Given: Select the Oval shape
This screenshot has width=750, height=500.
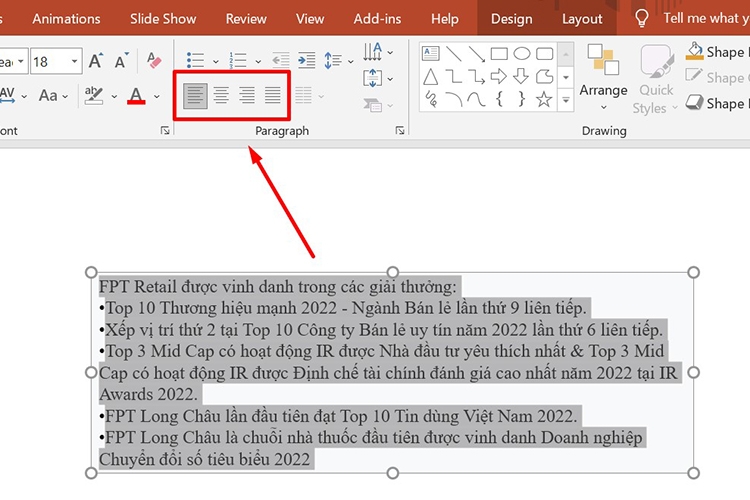Looking at the screenshot, I should click(x=522, y=54).
